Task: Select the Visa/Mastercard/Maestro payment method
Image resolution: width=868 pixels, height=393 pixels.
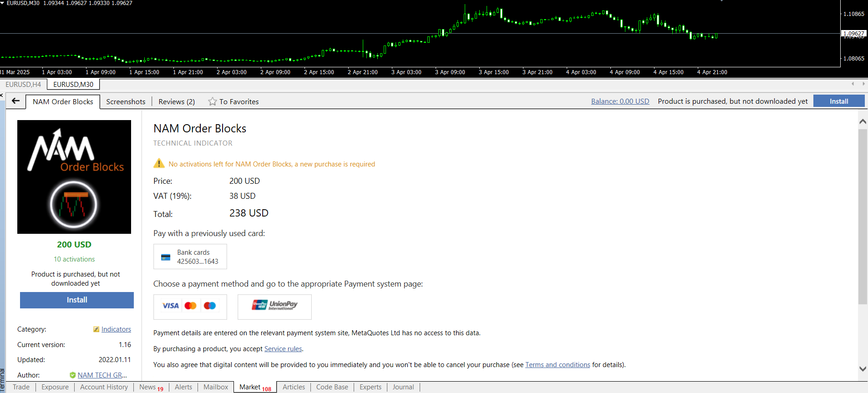Action: click(x=190, y=306)
